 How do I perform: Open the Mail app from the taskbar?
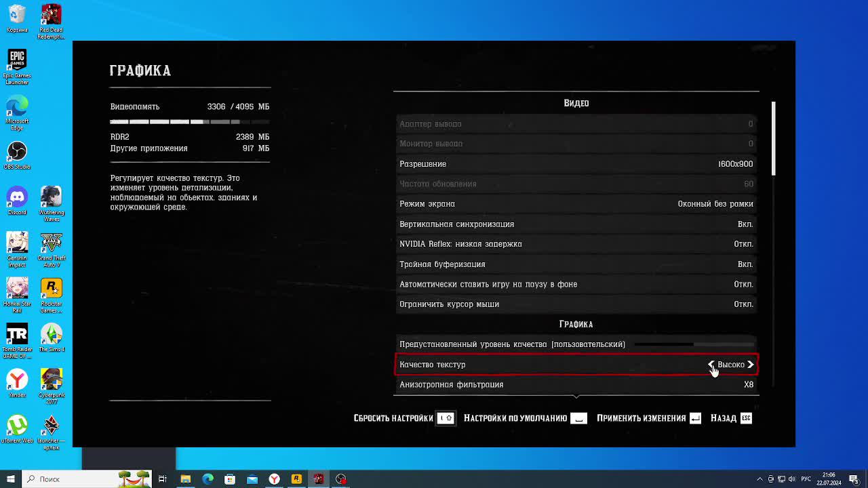point(252,479)
